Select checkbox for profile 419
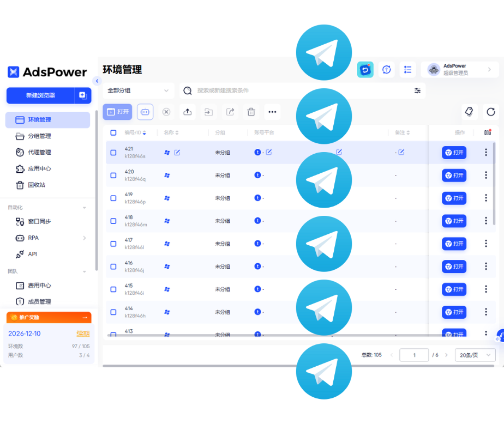The height and width of the screenshot is (424, 504). [113, 198]
